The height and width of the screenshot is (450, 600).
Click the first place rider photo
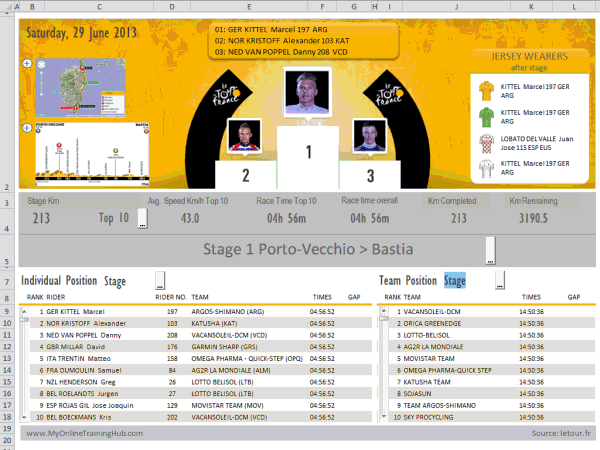(x=307, y=92)
